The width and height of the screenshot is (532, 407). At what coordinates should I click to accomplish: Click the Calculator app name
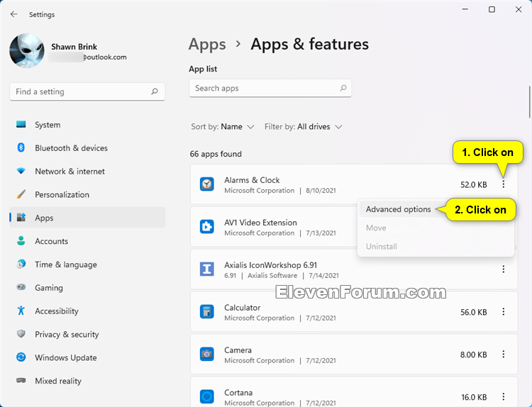click(x=243, y=308)
